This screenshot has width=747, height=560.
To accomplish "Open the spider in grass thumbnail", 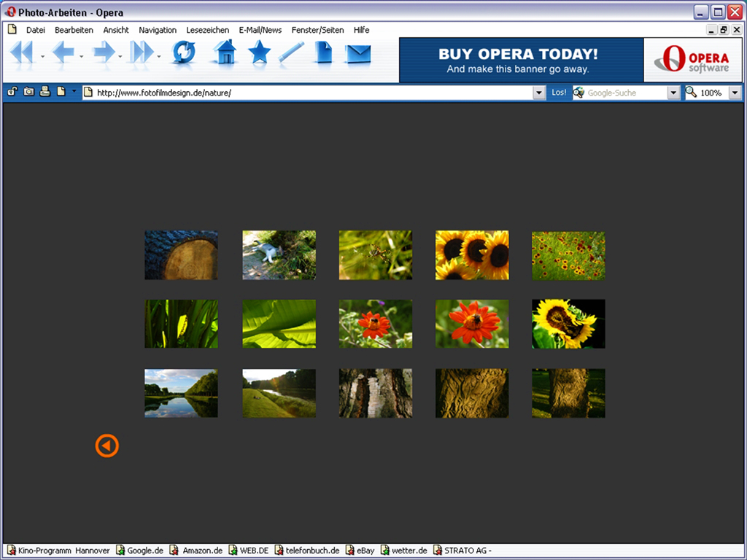I will [x=376, y=255].
